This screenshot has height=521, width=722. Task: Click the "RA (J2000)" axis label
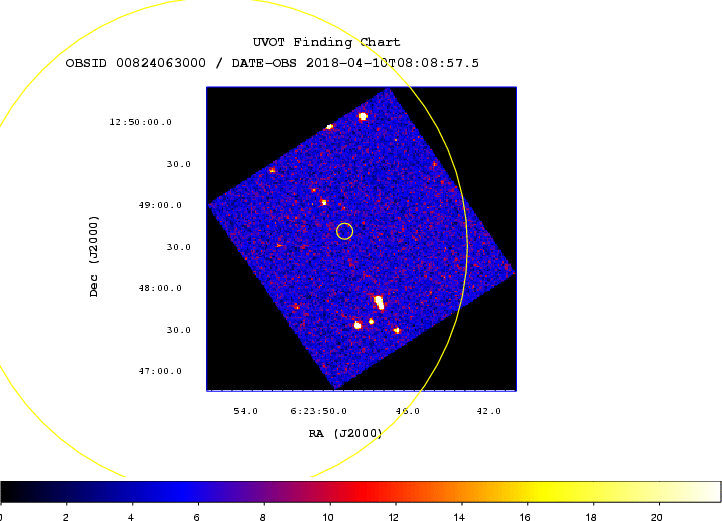click(345, 433)
